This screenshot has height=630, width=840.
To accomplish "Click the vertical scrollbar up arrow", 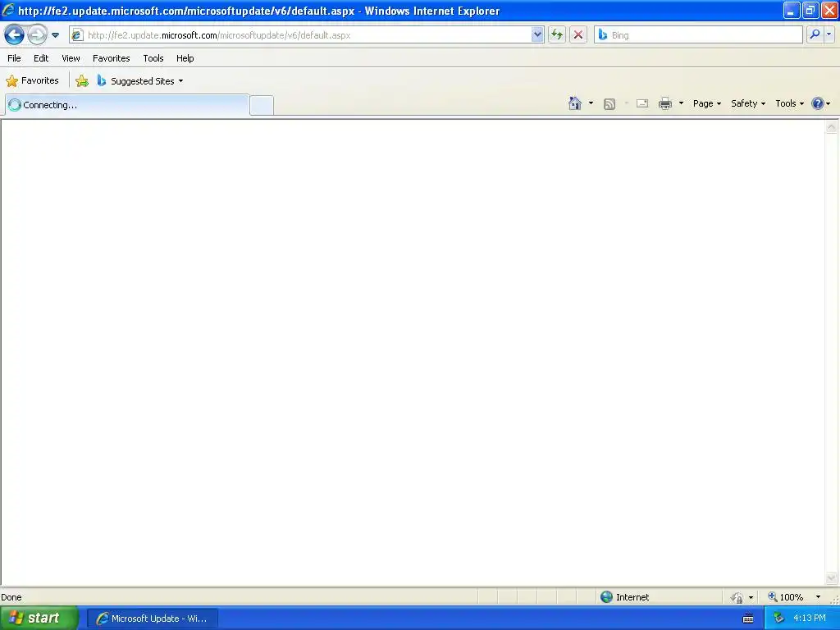I will click(x=832, y=127).
